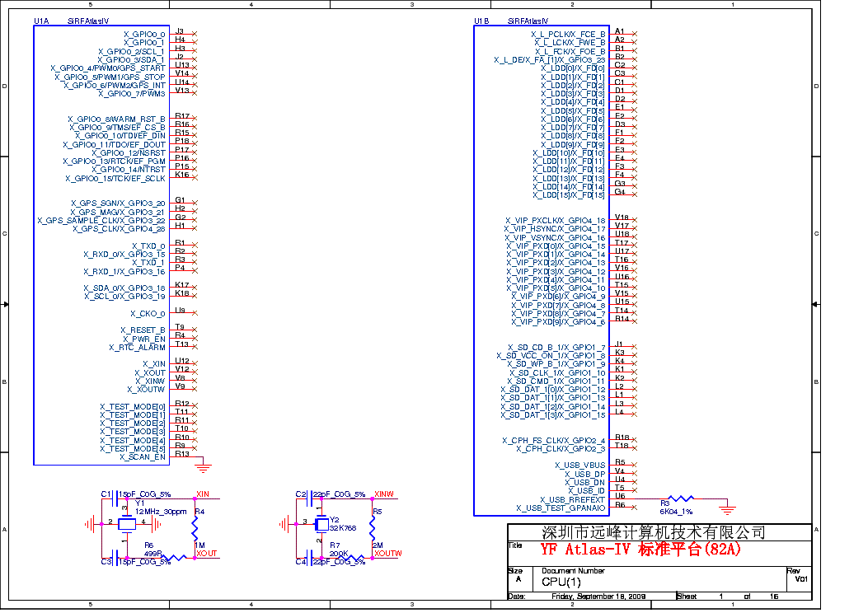Image resolution: width=868 pixels, height=613 pixels.
Task: Select the X_CKO_0 pin label
Action: pos(148,314)
